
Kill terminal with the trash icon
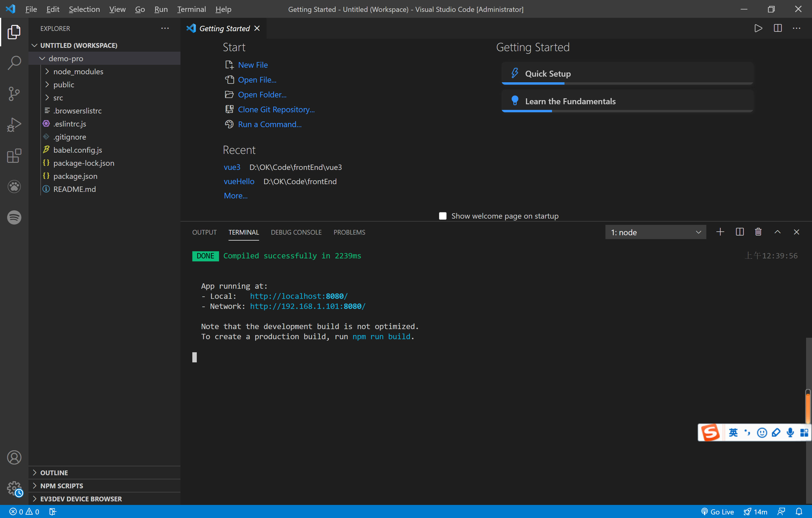click(758, 232)
